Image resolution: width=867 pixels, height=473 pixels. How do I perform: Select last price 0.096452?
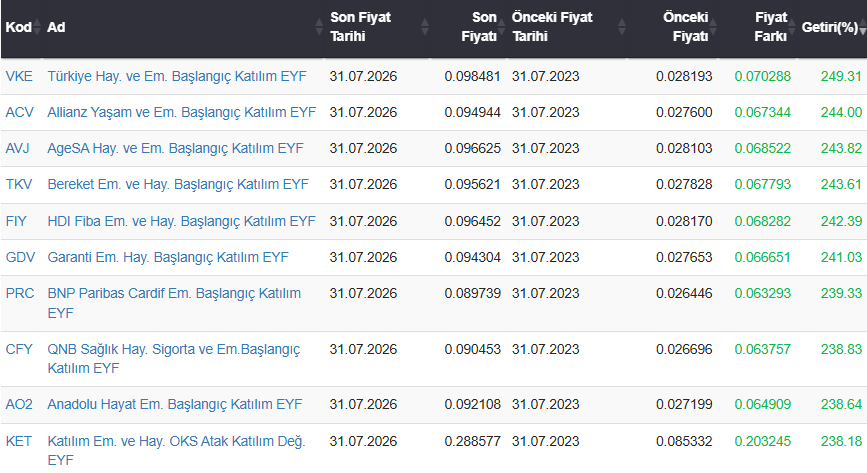pos(472,221)
